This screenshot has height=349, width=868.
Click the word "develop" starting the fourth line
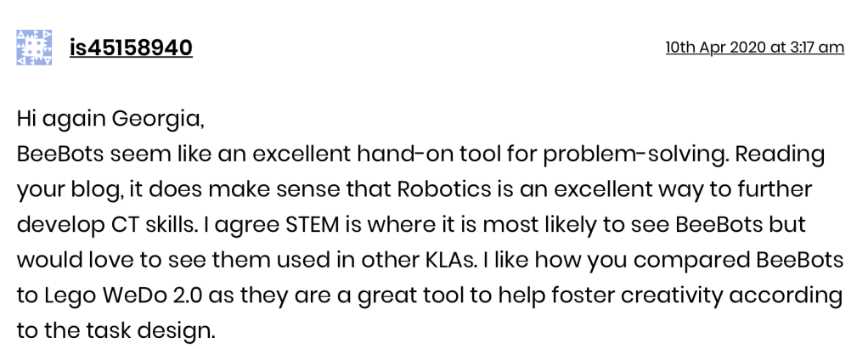pos(56,225)
